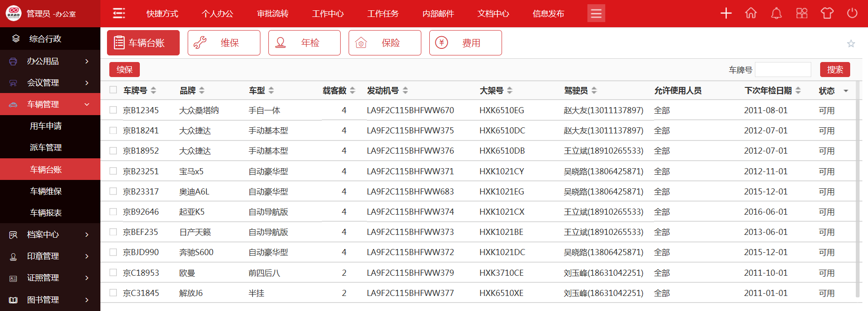
Task: Click the plus icon in header
Action: tap(726, 13)
